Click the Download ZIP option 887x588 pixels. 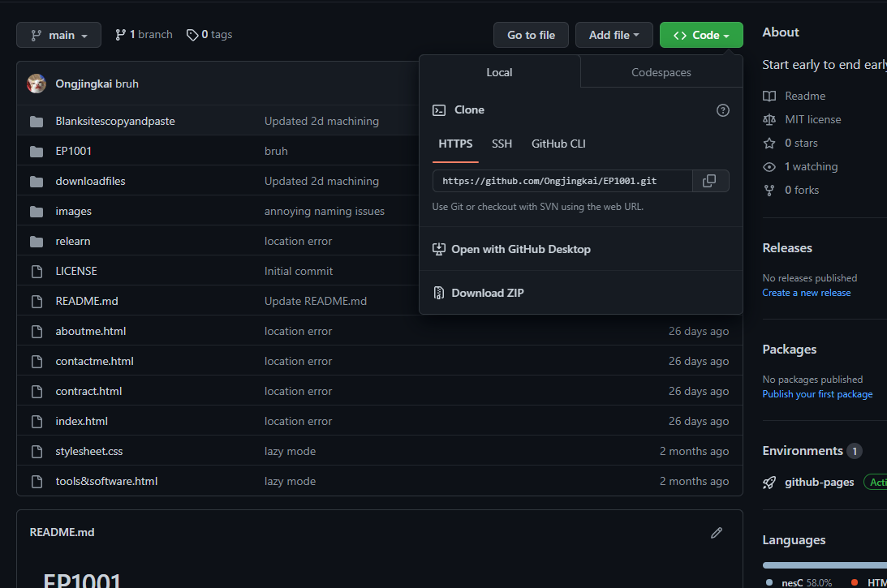tap(487, 293)
